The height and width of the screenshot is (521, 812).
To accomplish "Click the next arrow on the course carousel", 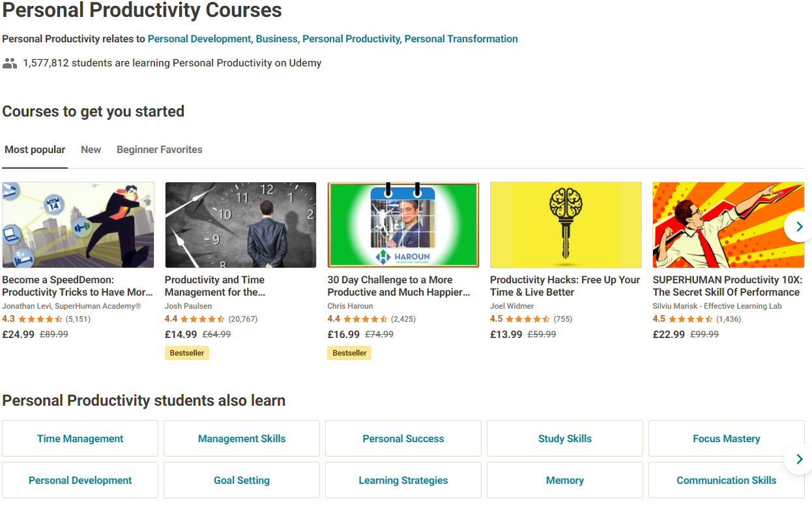I will [799, 227].
